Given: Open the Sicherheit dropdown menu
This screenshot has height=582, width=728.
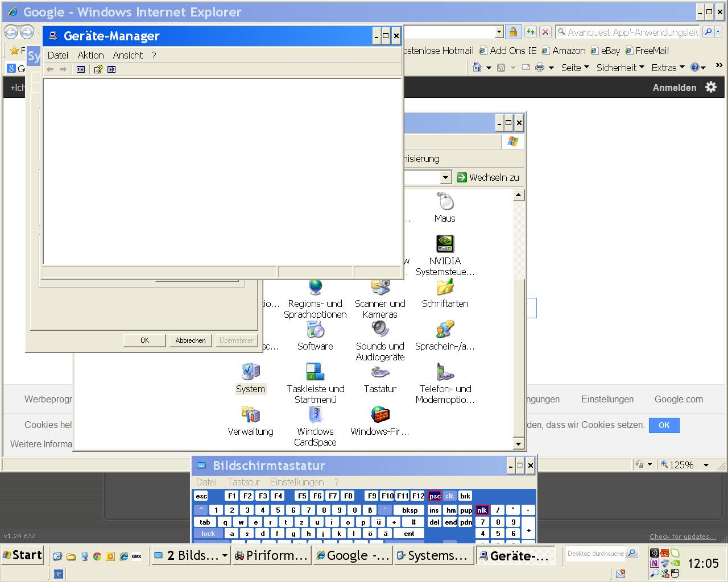Looking at the screenshot, I should point(621,68).
